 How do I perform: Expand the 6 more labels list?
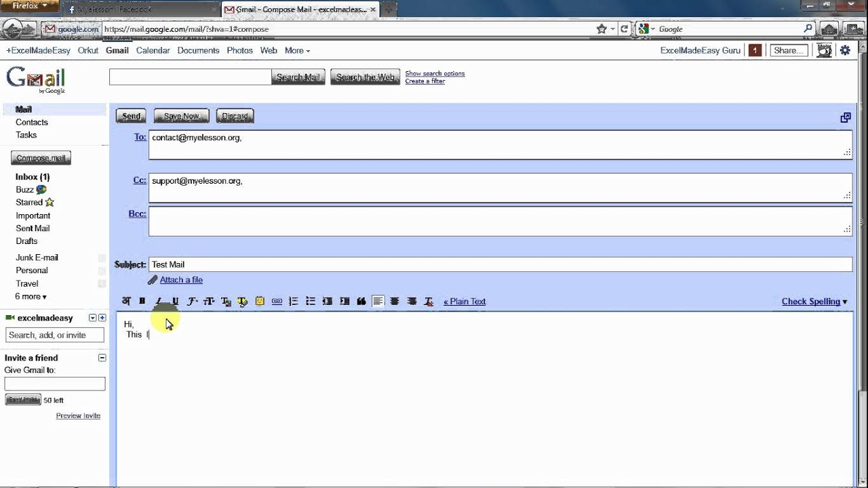(x=31, y=297)
